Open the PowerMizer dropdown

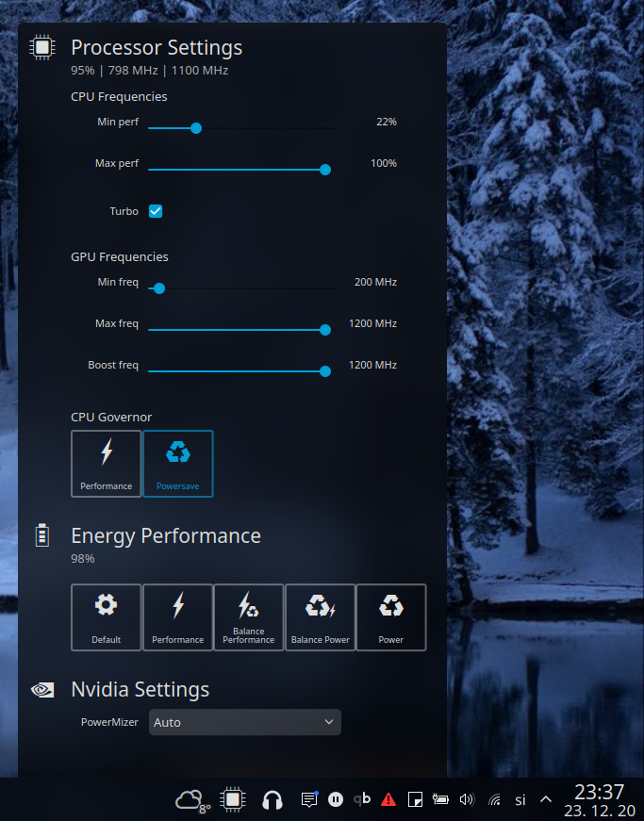pyautogui.click(x=245, y=722)
